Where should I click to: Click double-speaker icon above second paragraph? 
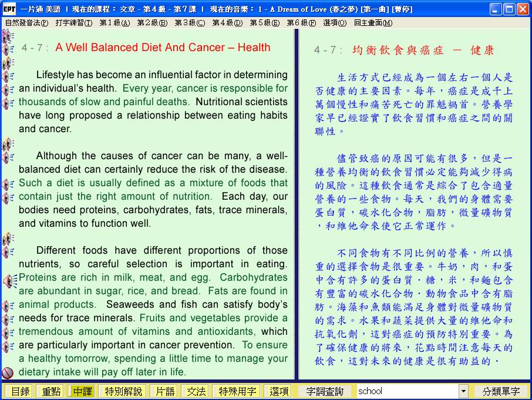coord(8,144)
